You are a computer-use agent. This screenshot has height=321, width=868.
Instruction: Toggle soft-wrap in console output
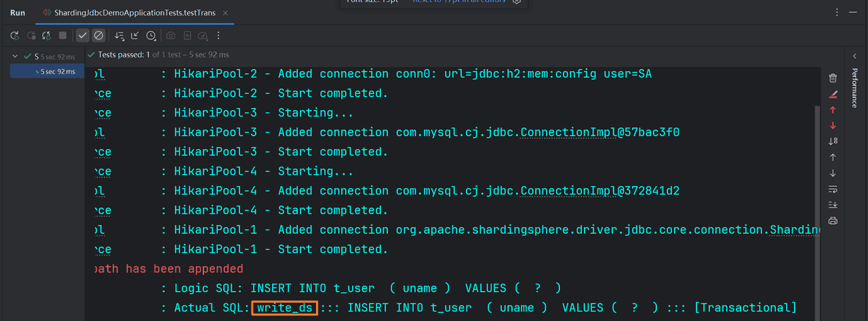pos(833,189)
